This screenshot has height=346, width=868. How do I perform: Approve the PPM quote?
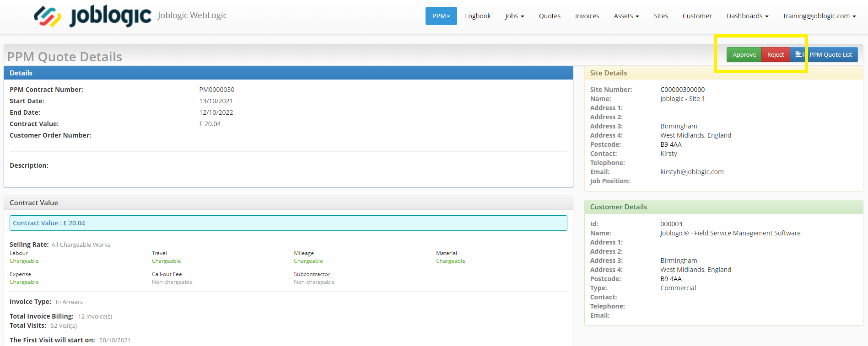point(744,55)
